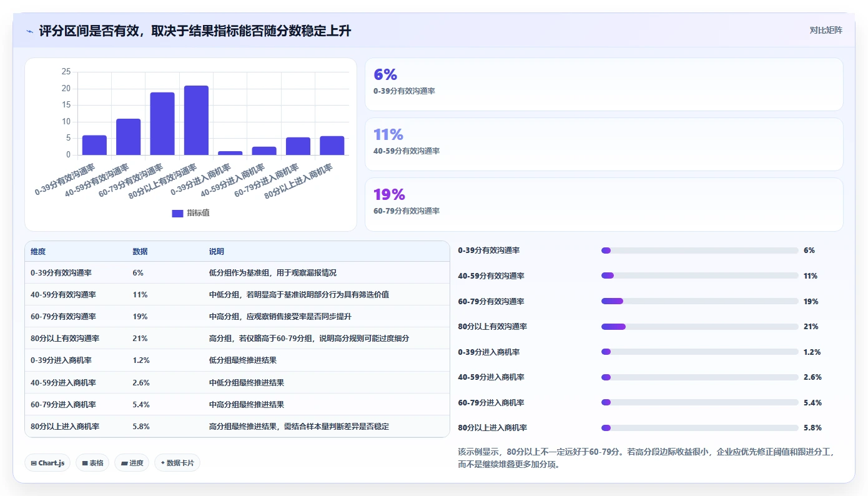Click the Chart.js tag chip

(48, 463)
